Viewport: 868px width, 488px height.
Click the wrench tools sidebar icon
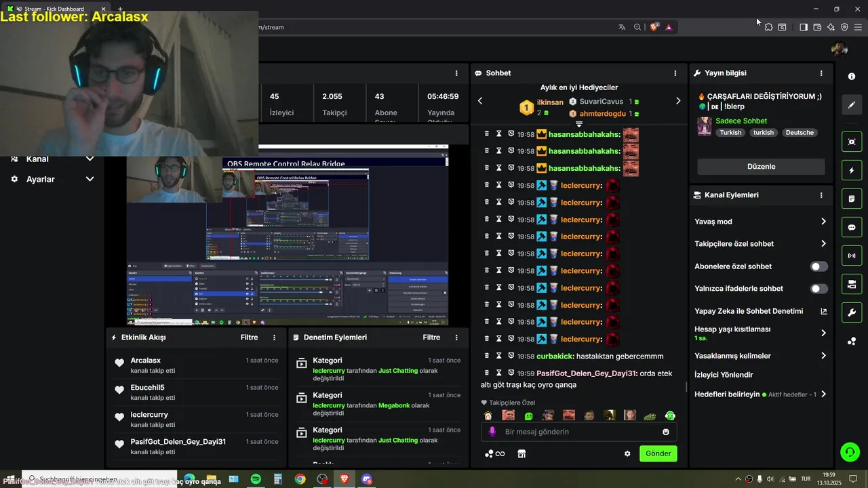click(x=852, y=312)
